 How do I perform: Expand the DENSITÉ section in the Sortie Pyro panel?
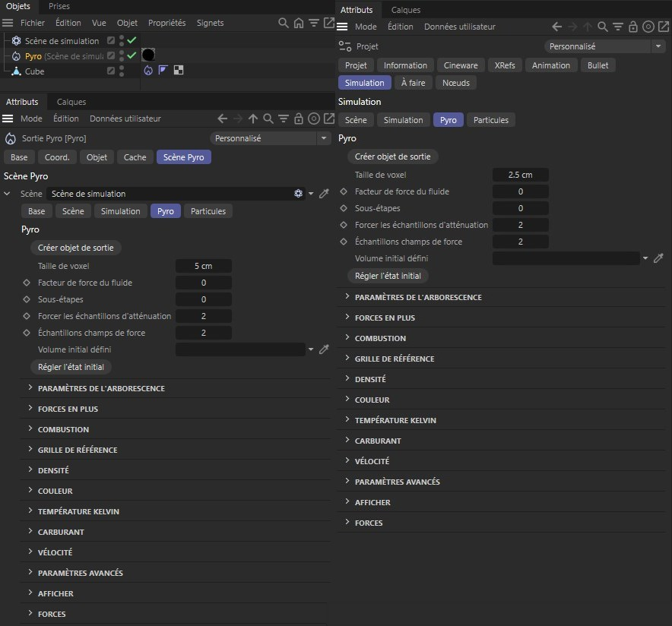[x=53, y=470]
